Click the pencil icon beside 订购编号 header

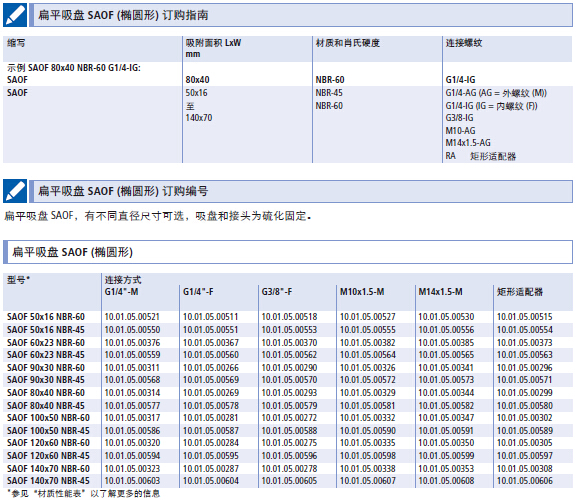[x=15, y=191]
